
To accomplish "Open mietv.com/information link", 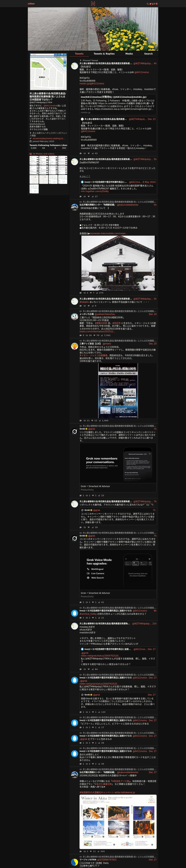I will (97, 332).
